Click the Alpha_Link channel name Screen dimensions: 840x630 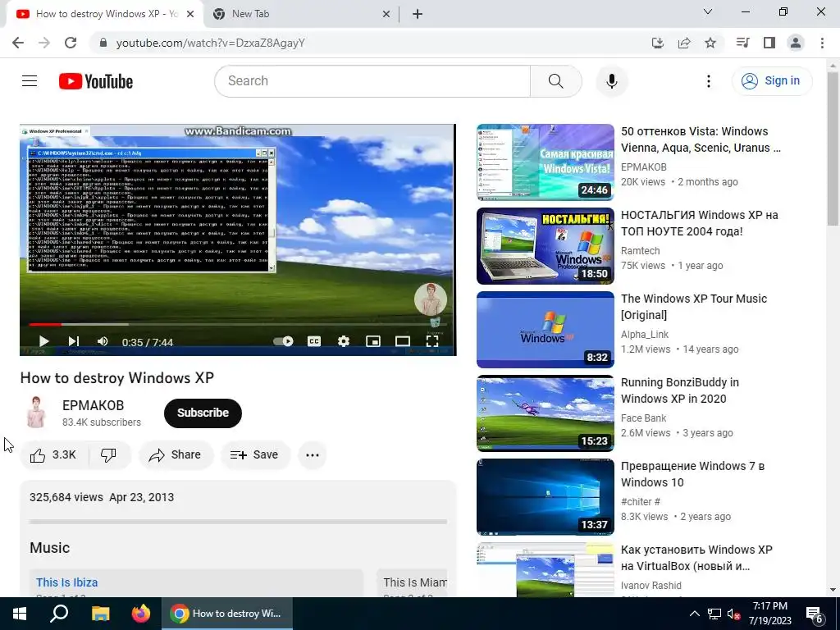pyautogui.click(x=645, y=335)
